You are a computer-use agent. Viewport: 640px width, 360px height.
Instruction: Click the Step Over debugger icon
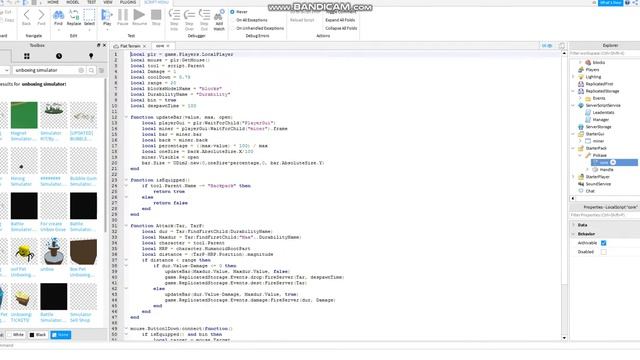point(189,20)
